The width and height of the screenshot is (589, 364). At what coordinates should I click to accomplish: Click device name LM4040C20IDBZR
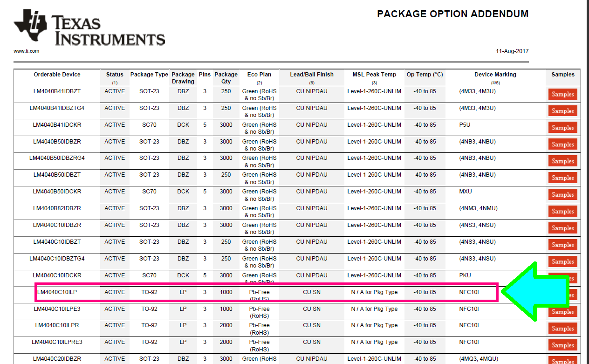coord(57,359)
